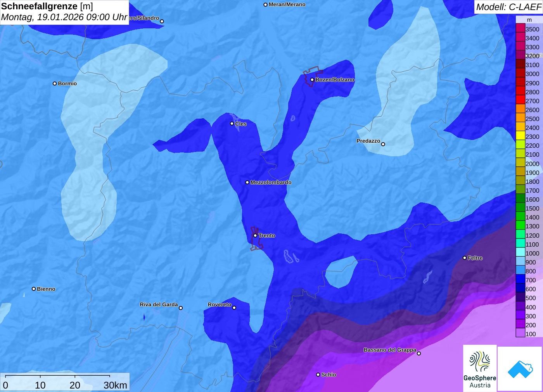
Task: Select the Bienno location marker
Action: pos(34,289)
